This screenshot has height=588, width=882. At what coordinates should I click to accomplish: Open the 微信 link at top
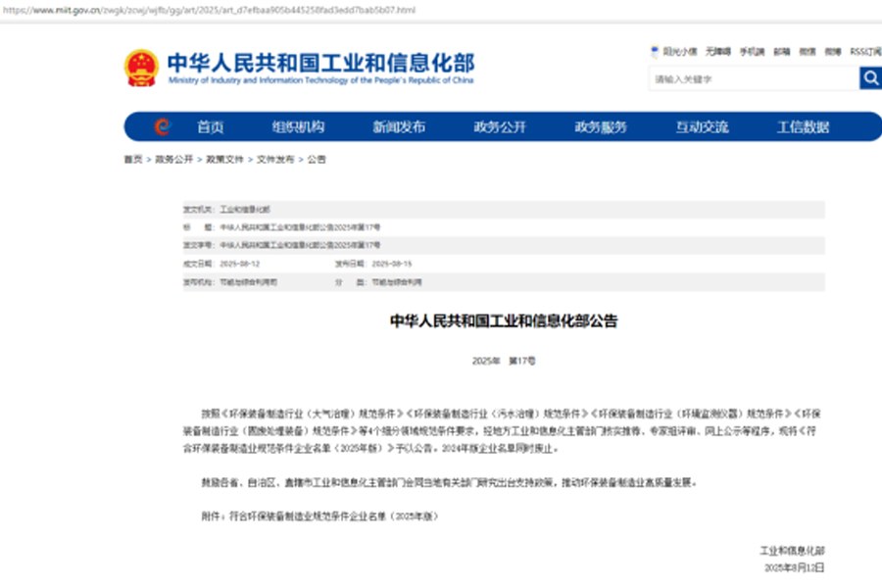tap(808, 52)
